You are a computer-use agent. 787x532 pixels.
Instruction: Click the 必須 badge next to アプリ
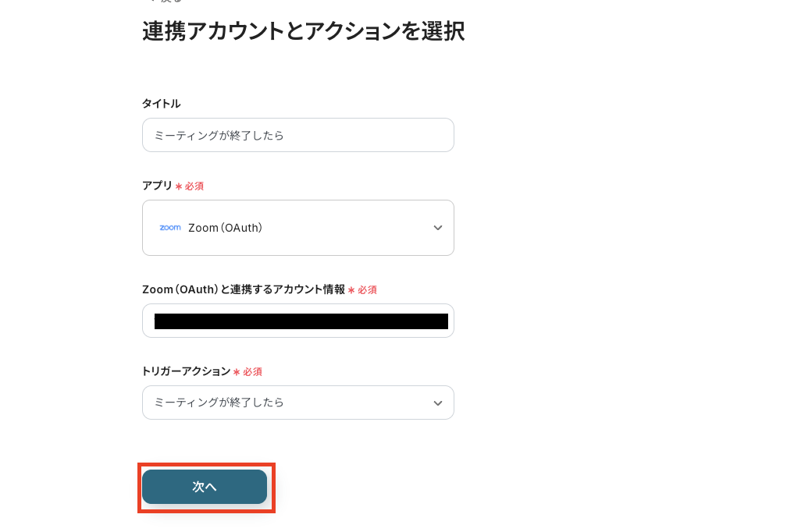(194, 186)
